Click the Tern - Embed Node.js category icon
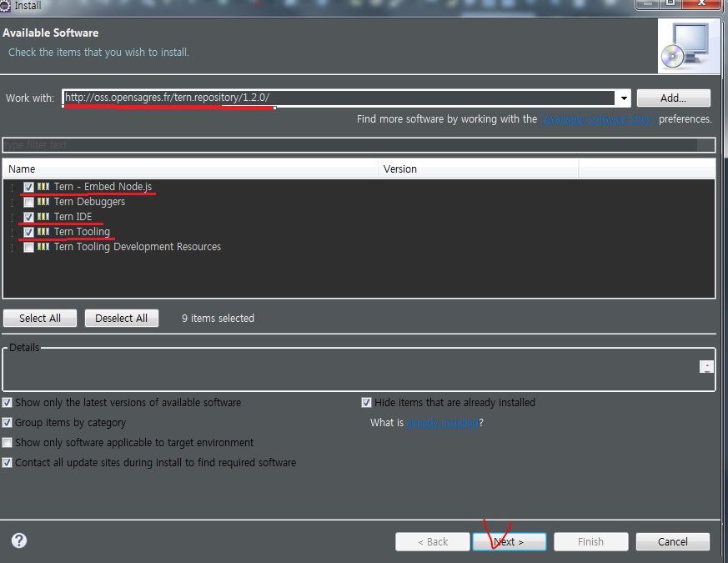728x563 pixels. (x=43, y=187)
